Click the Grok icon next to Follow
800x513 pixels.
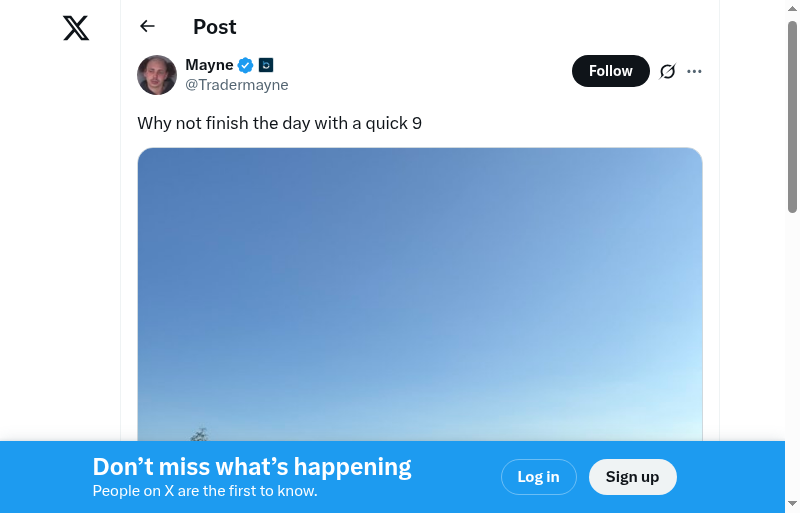click(x=668, y=71)
